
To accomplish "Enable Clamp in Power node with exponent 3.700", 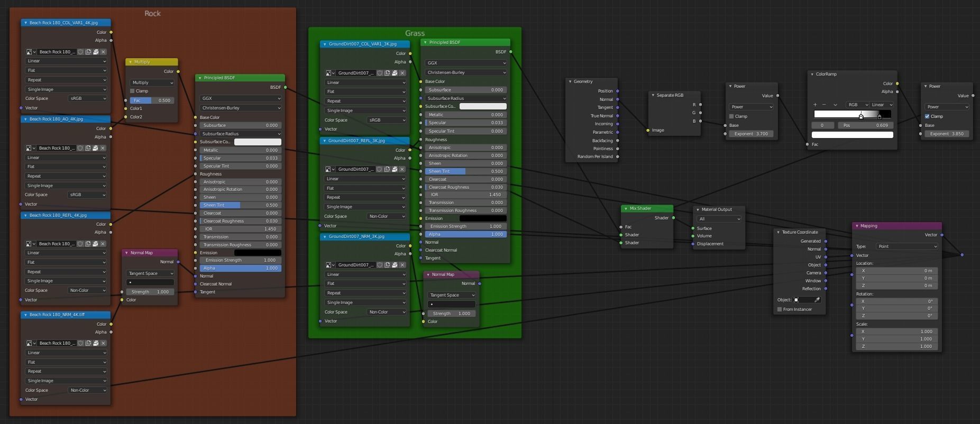I will (x=731, y=116).
